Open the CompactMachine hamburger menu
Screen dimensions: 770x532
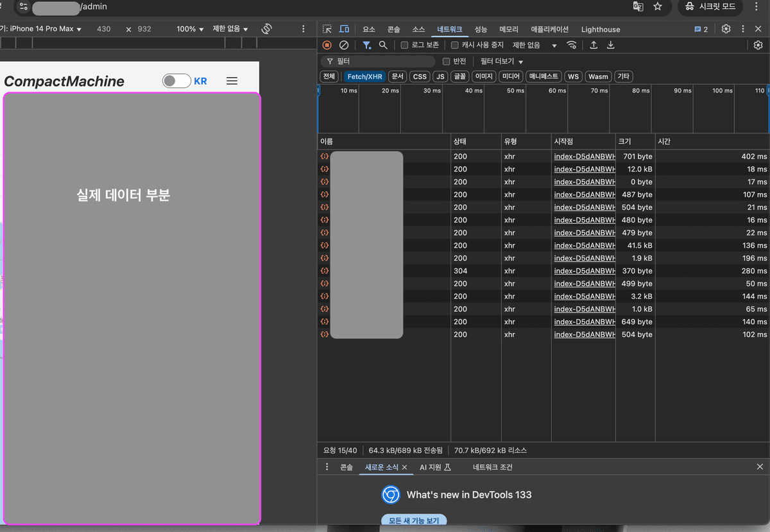tap(232, 81)
